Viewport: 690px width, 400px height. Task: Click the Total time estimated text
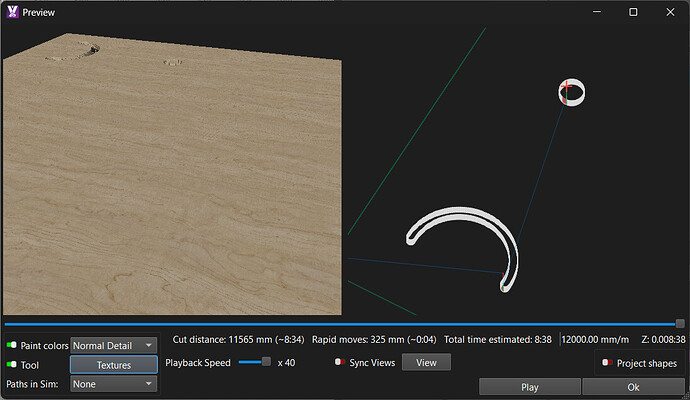pyautogui.click(x=498, y=340)
